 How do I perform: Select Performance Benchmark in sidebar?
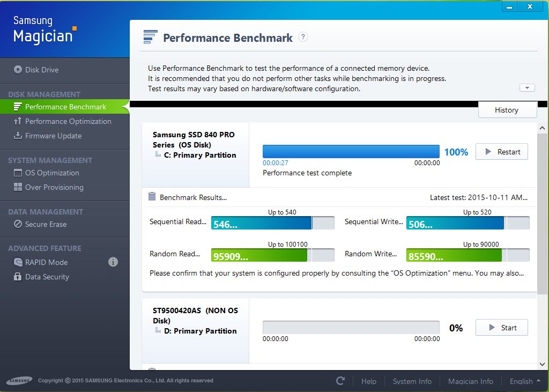pyautogui.click(x=65, y=107)
